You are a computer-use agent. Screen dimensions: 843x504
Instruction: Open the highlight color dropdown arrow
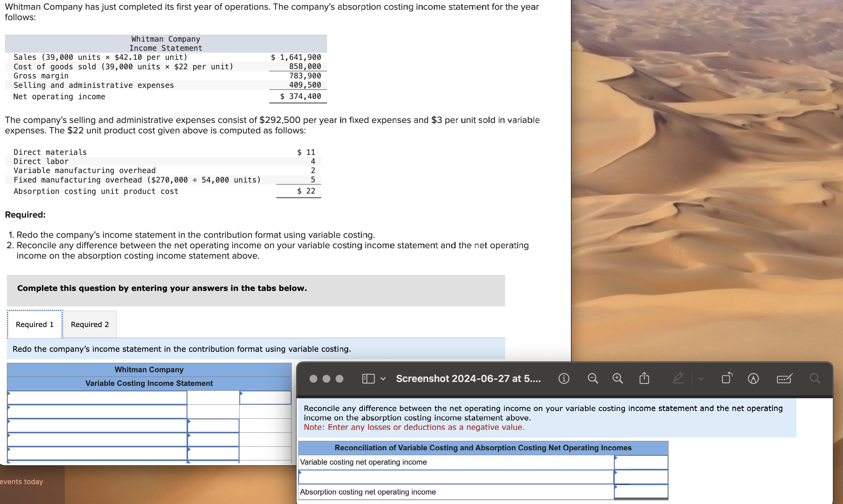click(701, 379)
